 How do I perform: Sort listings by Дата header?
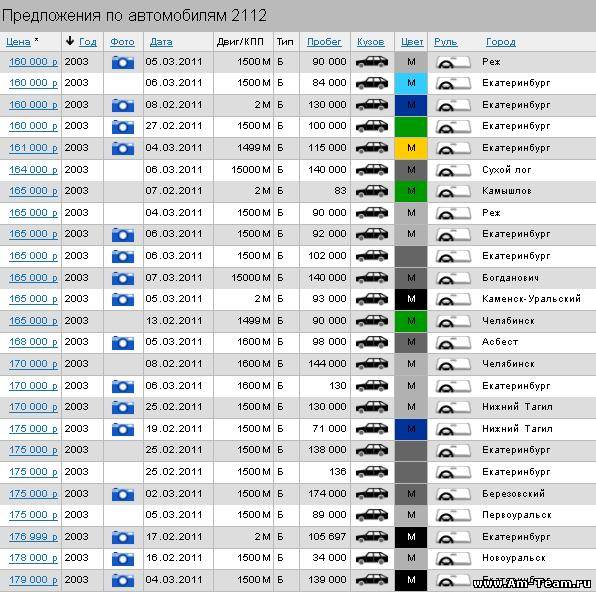(161, 42)
